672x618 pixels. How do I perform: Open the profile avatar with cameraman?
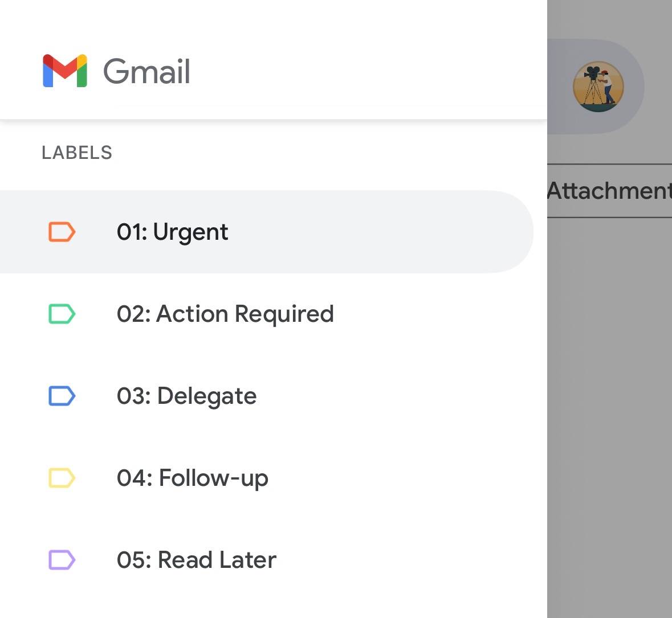click(598, 87)
